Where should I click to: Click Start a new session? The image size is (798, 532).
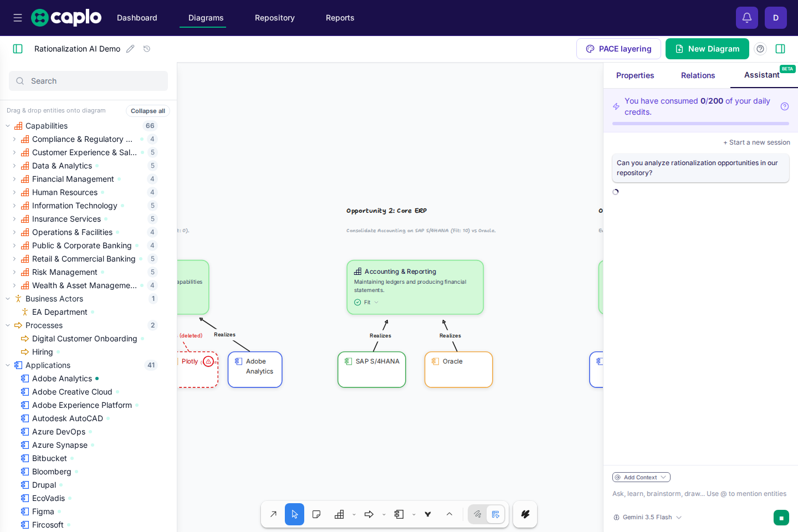coord(756,142)
